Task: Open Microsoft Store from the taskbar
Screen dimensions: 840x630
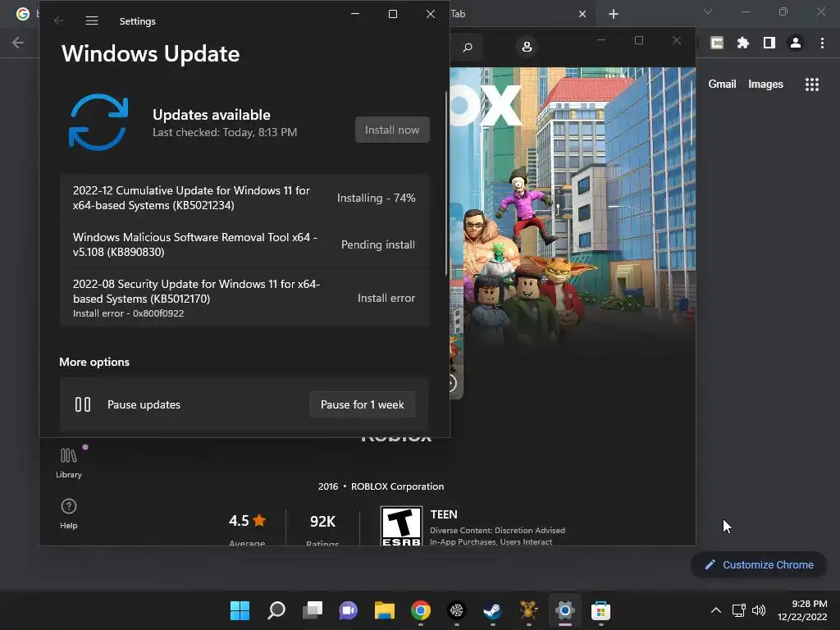Action: 600,610
